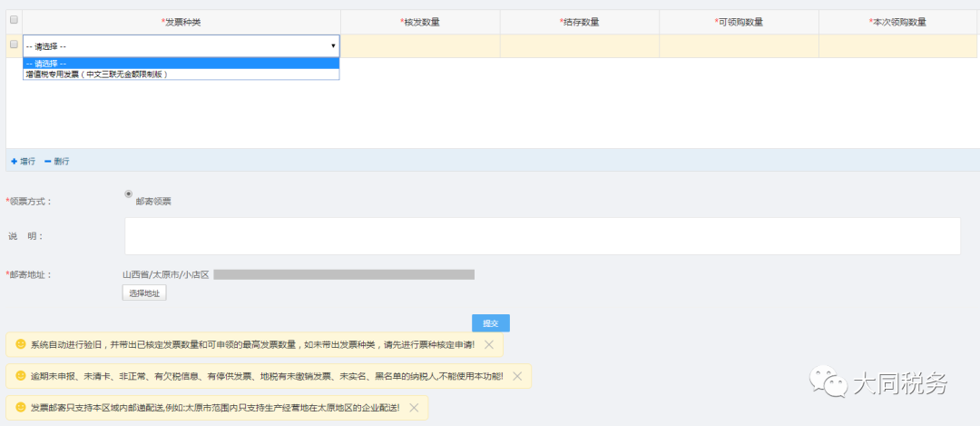Check the first invoice row checkbox
This screenshot has width=980, height=426.
(x=14, y=45)
